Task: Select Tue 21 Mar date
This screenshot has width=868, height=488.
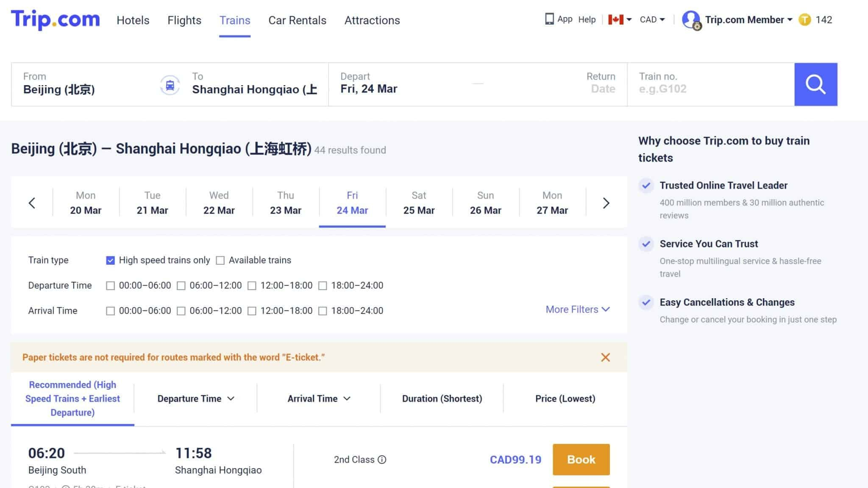Action: (152, 203)
